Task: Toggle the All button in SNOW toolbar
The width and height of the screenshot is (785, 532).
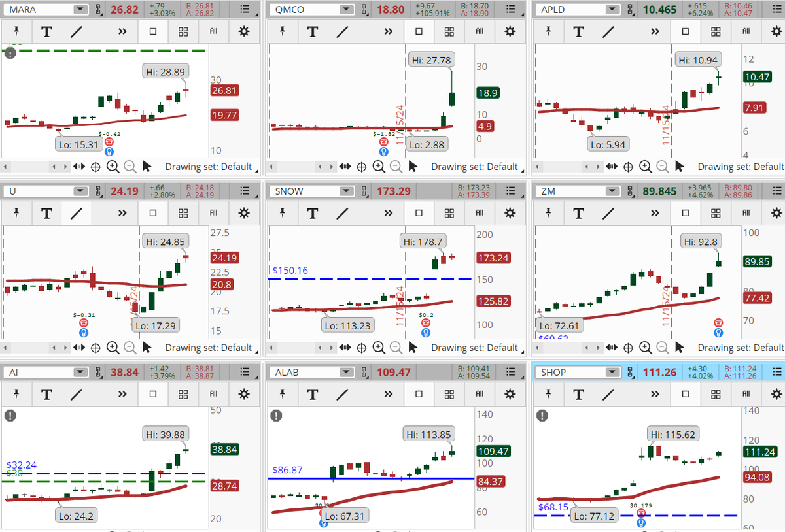Action: (x=480, y=213)
